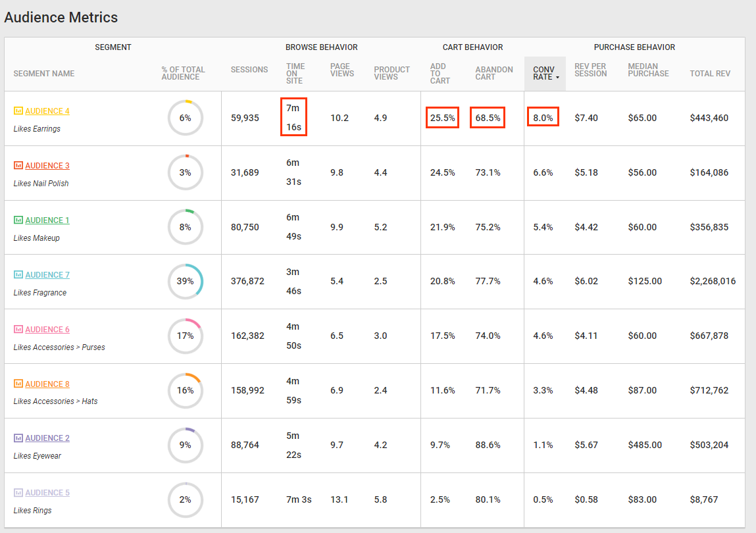Sort by Time on Site header

click(x=295, y=73)
